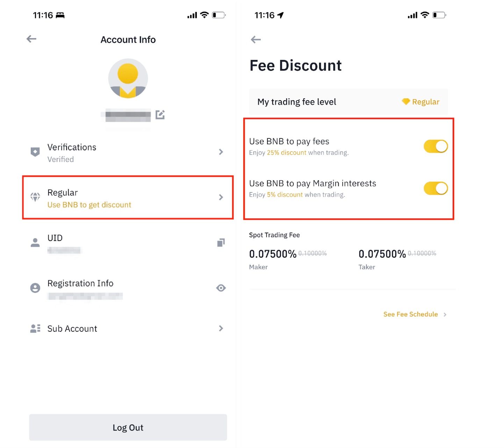Tap the yellow diamond fee level icon

406,102
